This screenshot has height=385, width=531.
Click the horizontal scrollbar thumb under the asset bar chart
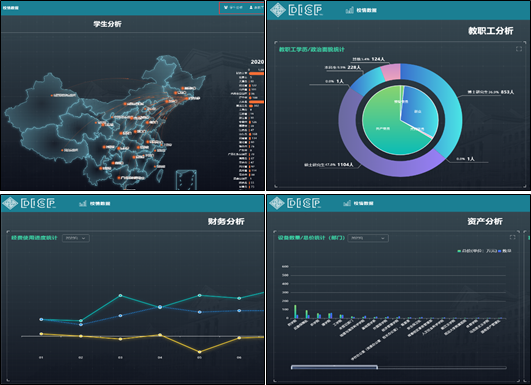point(334,367)
